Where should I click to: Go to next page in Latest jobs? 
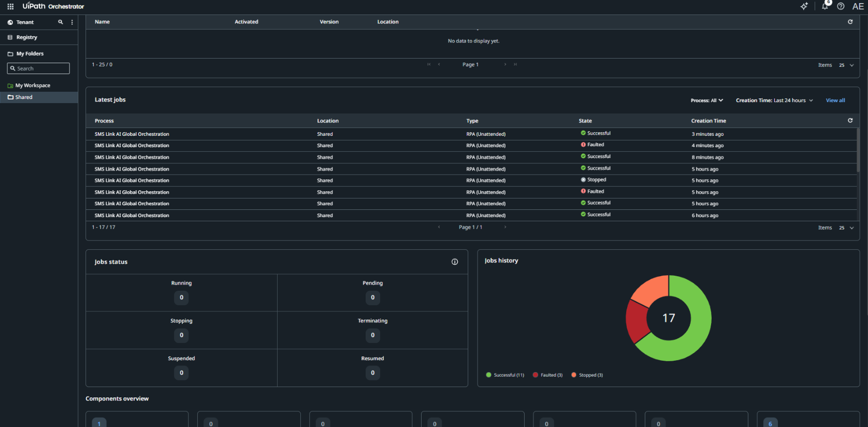505,227
